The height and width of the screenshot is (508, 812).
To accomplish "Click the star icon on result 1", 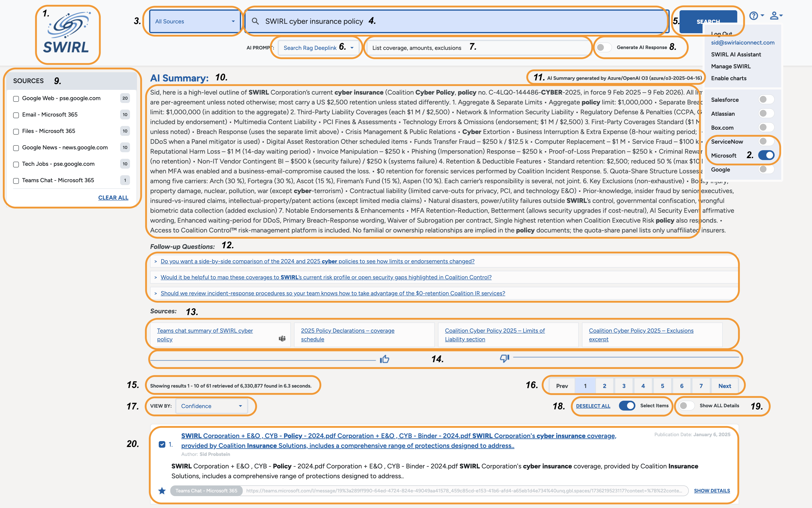I will pyautogui.click(x=162, y=491).
